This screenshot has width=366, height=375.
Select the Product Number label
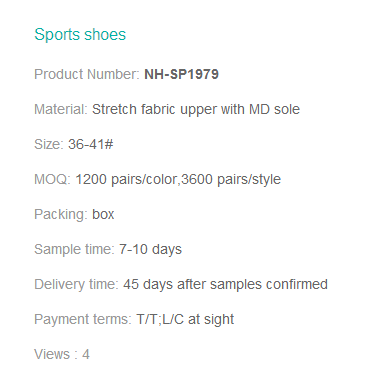[x=87, y=74]
